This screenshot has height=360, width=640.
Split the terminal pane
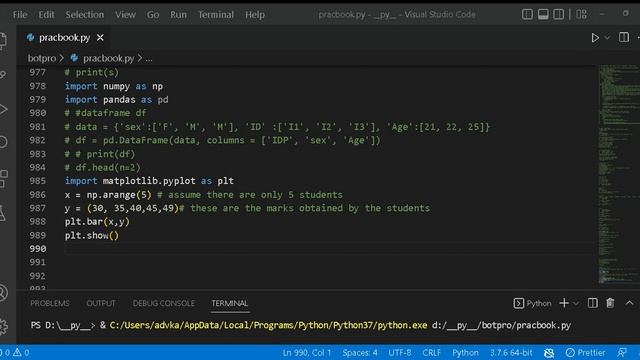click(592, 303)
